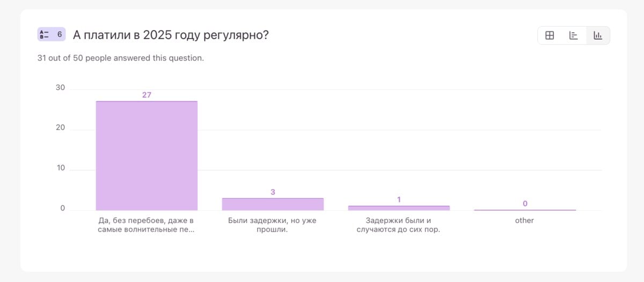Click the multiple choice question type icon
Image resolution: width=644 pixels, height=282 pixels.
point(45,35)
